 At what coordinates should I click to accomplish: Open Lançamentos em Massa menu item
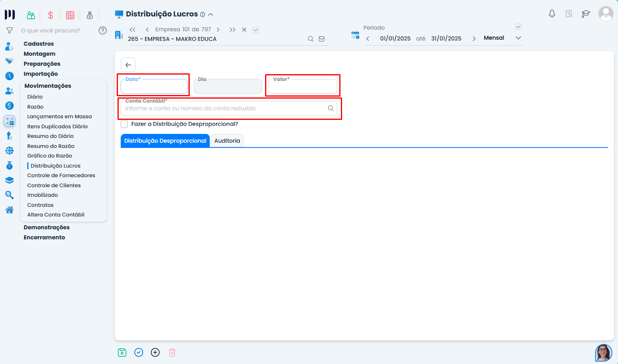click(x=59, y=117)
